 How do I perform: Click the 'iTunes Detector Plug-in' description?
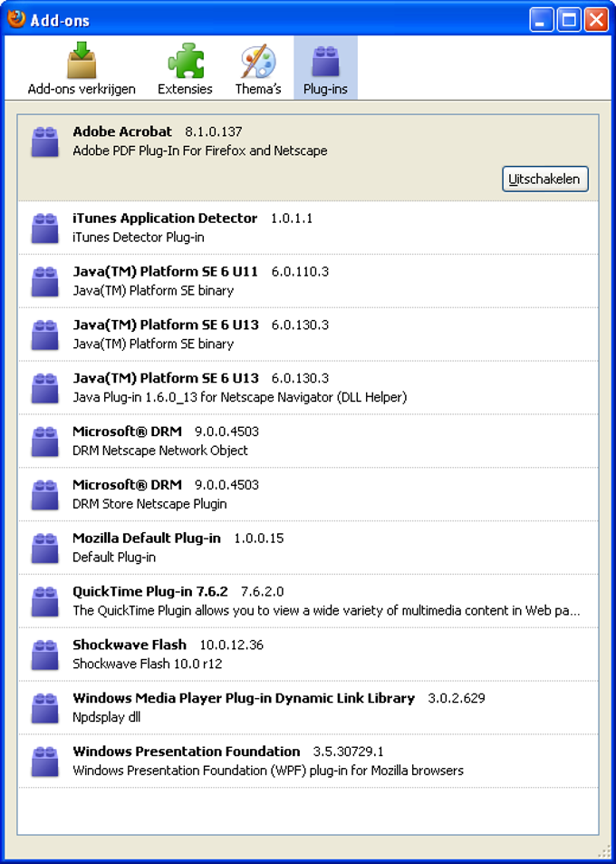click(x=139, y=238)
